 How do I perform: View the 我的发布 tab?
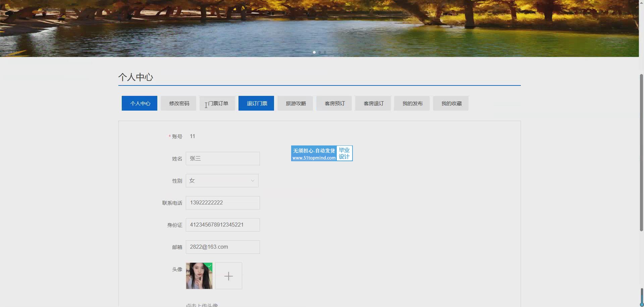pyautogui.click(x=412, y=103)
